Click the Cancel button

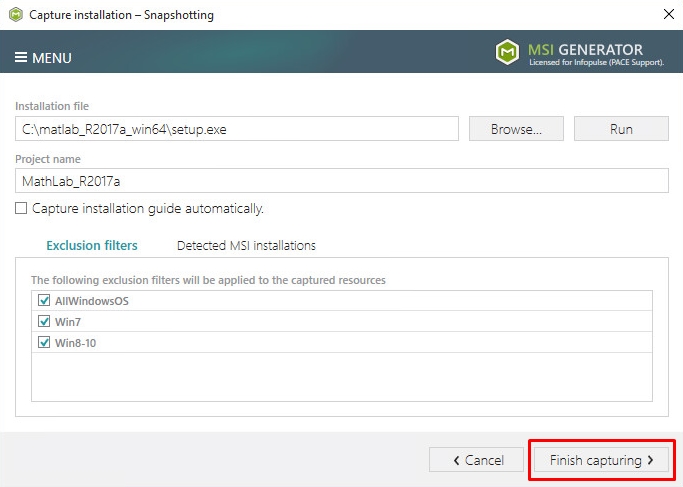click(x=476, y=460)
